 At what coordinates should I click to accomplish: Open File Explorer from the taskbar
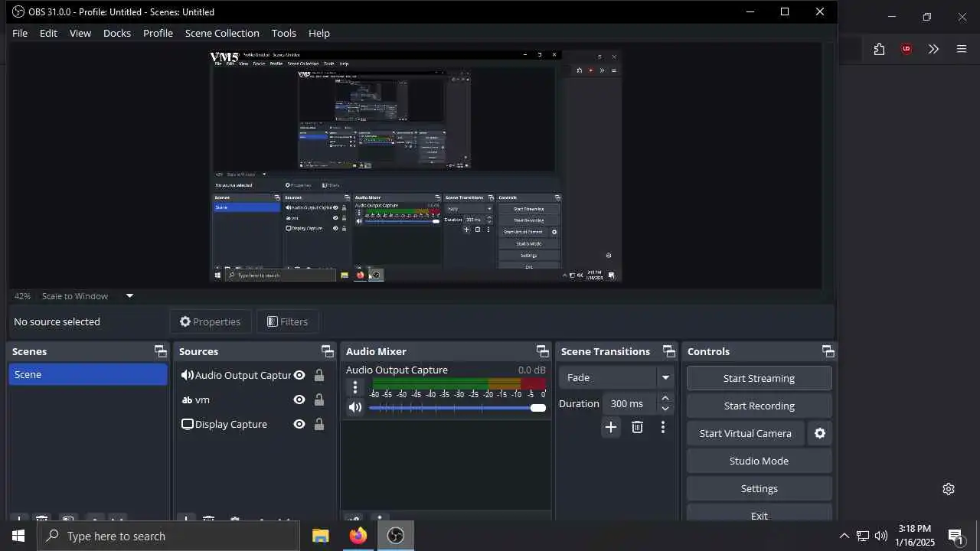point(321,536)
